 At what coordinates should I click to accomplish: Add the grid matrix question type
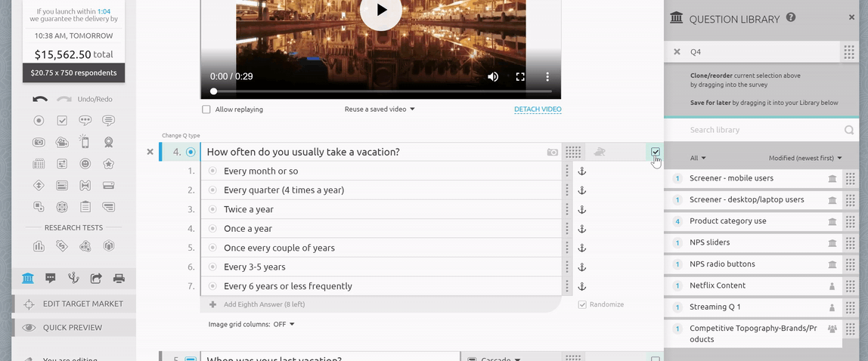click(x=39, y=164)
